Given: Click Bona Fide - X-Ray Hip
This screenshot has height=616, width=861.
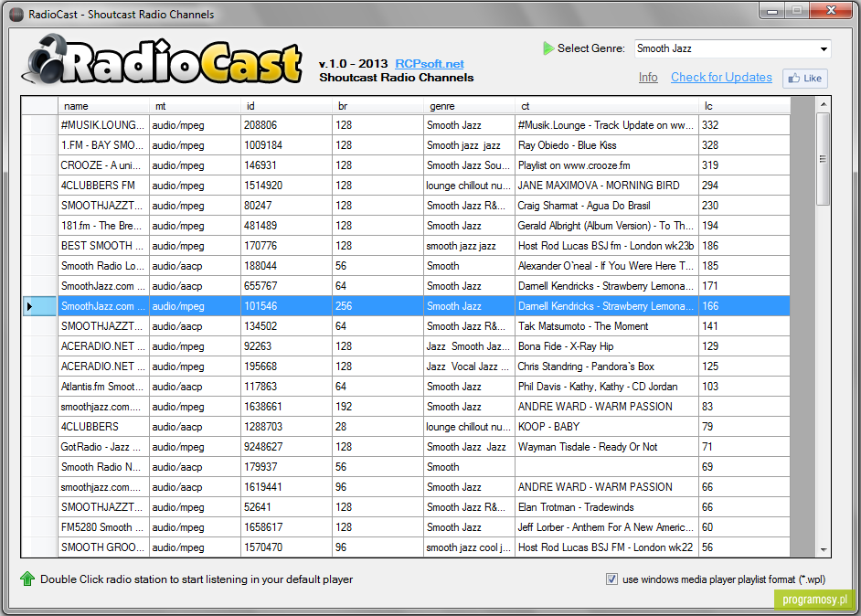Looking at the screenshot, I should coord(607,346).
